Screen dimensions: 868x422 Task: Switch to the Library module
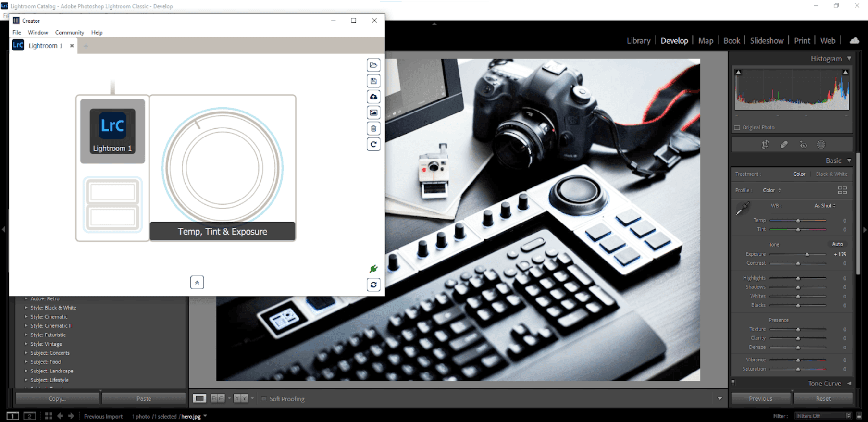pos(638,41)
